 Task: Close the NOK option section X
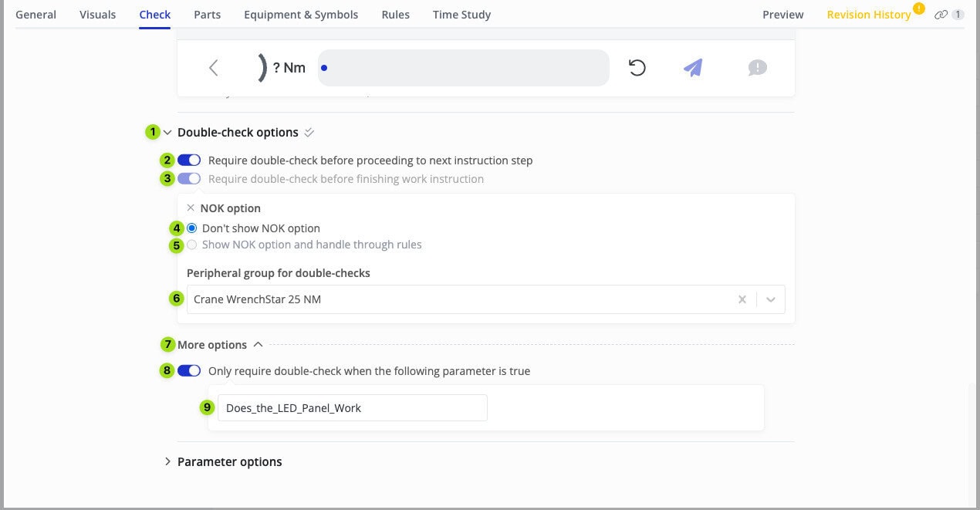191,208
